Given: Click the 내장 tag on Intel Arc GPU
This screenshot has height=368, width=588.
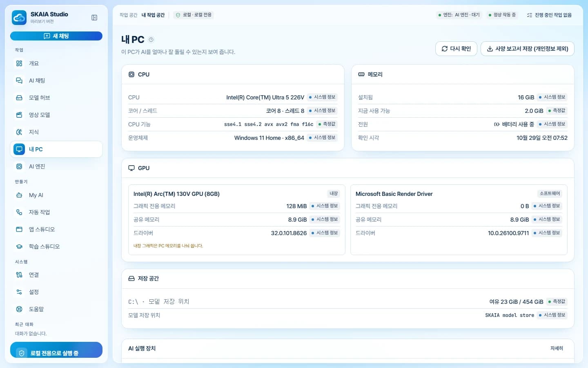Looking at the screenshot, I should click(x=334, y=193).
